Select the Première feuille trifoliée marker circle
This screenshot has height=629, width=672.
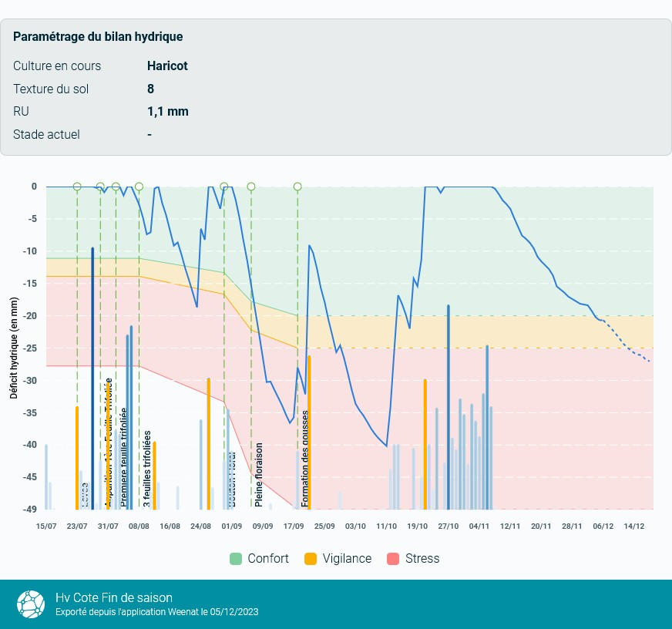click(116, 187)
